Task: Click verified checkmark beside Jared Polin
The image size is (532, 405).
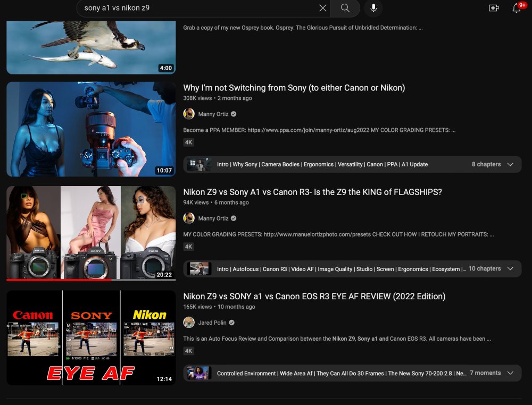Action: 232,323
